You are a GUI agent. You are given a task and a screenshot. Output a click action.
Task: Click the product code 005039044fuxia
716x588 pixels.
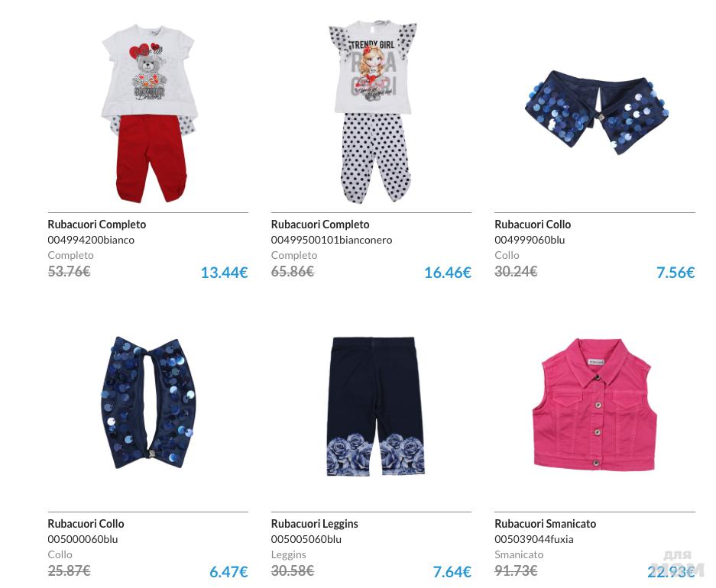[x=534, y=539]
